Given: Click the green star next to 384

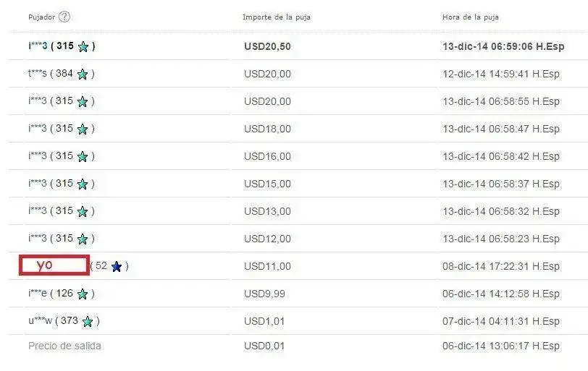Looking at the screenshot, I should 83,74.
